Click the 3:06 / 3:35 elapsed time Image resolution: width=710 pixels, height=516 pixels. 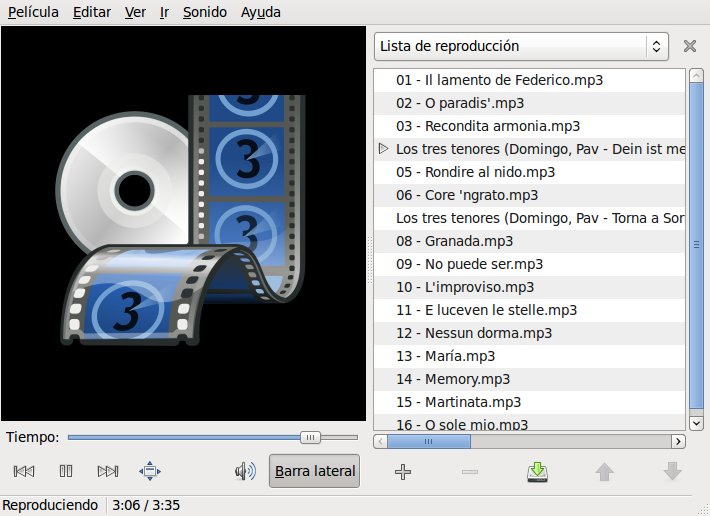point(146,505)
